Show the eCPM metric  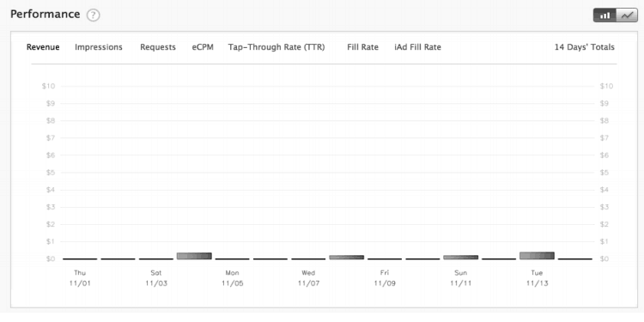point(203,47)
